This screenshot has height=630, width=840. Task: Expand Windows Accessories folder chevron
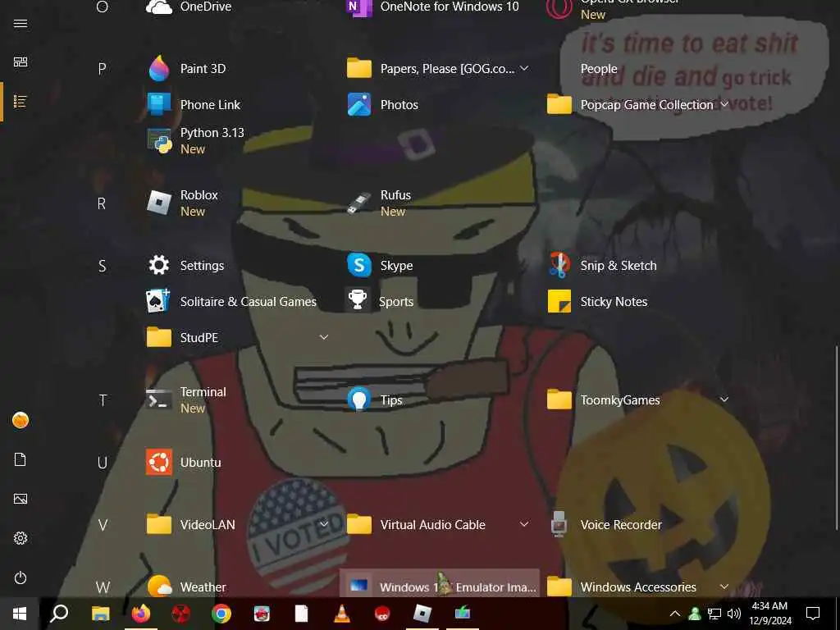[x=724, y=587]
